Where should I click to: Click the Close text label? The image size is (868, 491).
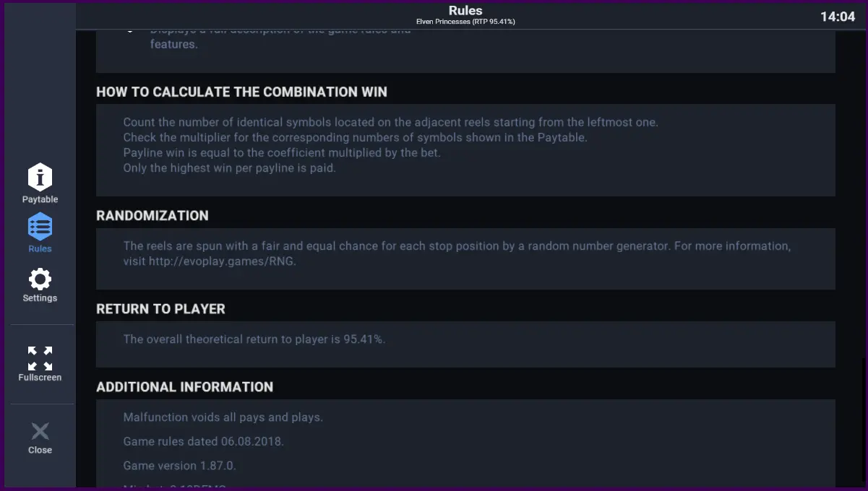(x=40, y=450)
